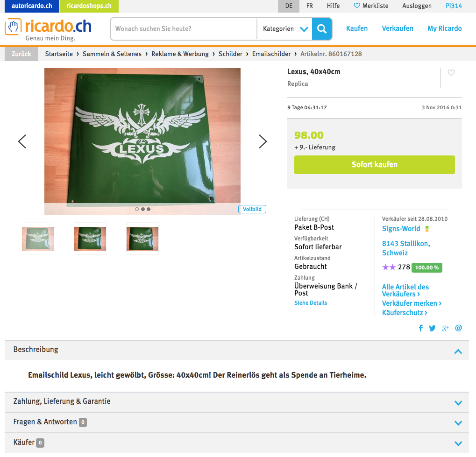Share listing on Facebook
Viewport: 476px width, 457px height.
pos(421,328)
